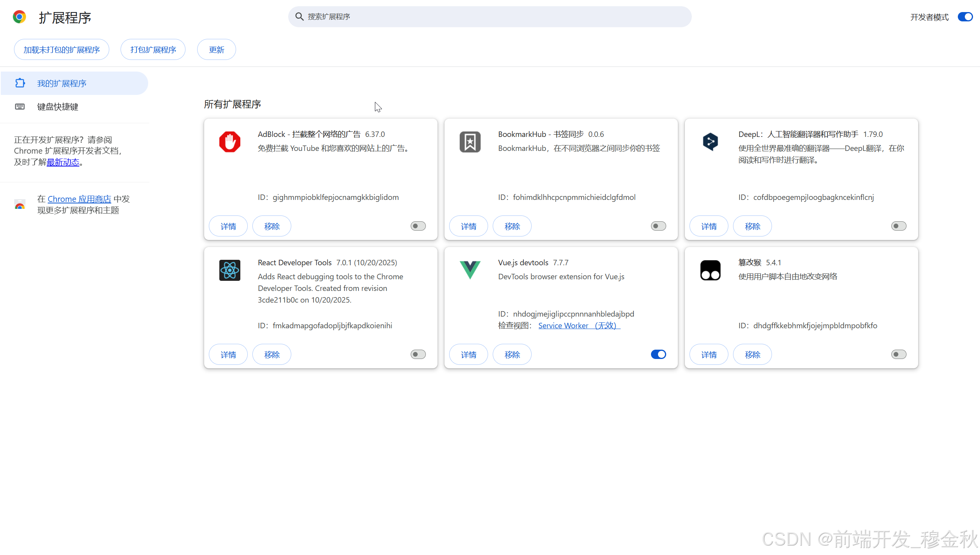Click 加载未打包的扩展程序 button
The image size is (980, 555).
pos(61,50)
